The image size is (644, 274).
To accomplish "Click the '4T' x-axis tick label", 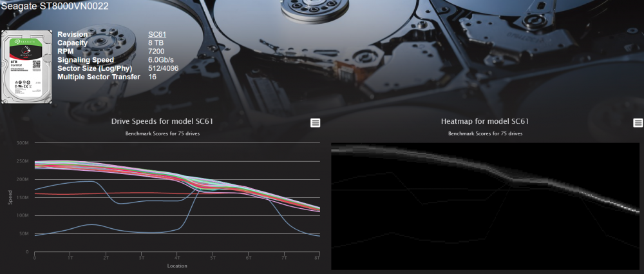I will pyautogui.click(x=178, y=258).
